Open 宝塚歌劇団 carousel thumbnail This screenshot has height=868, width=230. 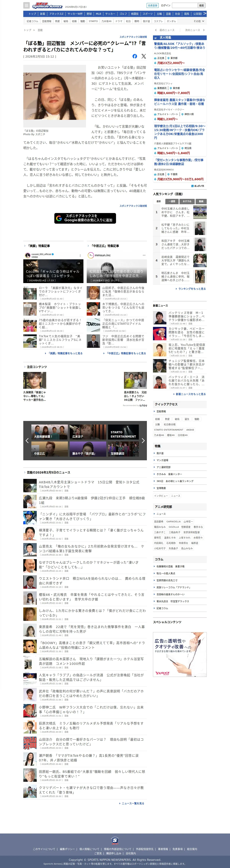click(123, 449)
